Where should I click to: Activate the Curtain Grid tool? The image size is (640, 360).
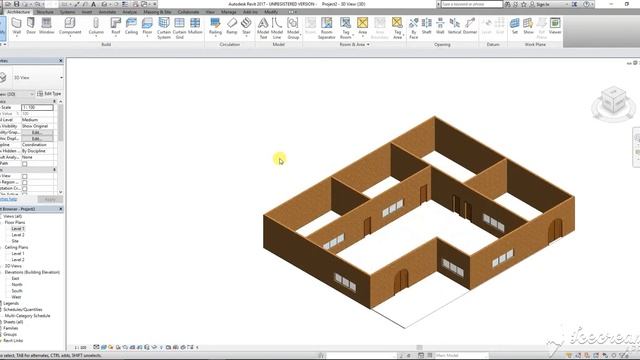(x=179, y=28)
